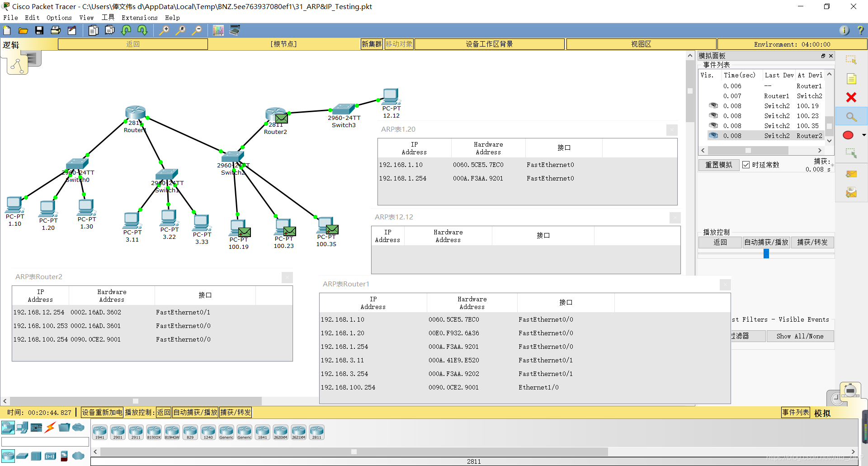Screen dimensions: 868x466
Task: Pick the red Draw shape tool
Action: [x=848, y=135]
